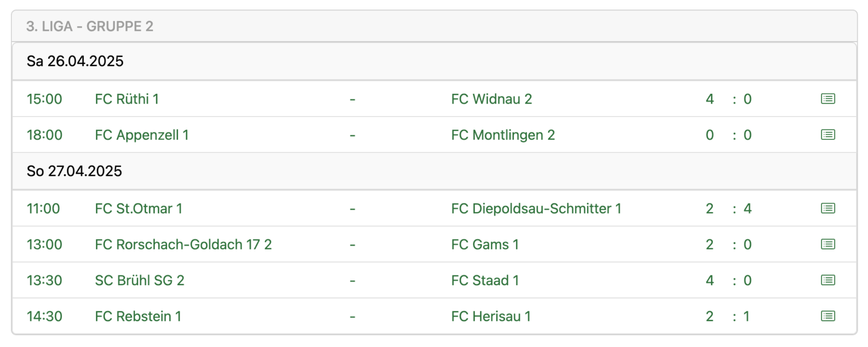
Task: Click match report icon for FC St.Otmar game
Action: 828,208
